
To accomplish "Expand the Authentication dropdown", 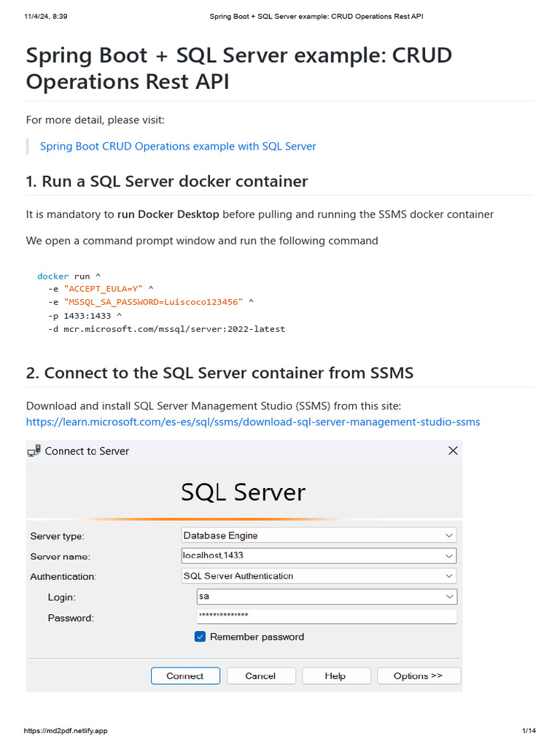I will pos(449,576).
